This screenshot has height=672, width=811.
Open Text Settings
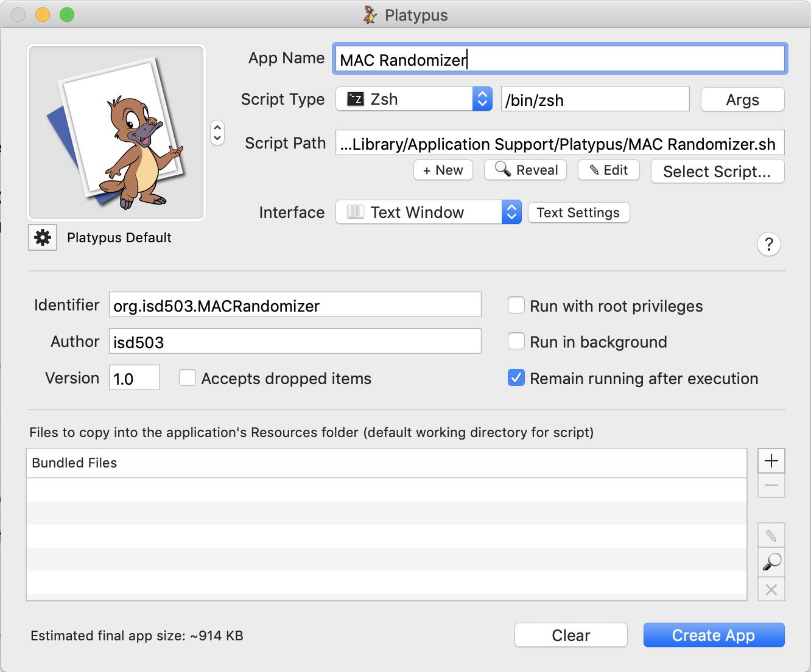578,212
